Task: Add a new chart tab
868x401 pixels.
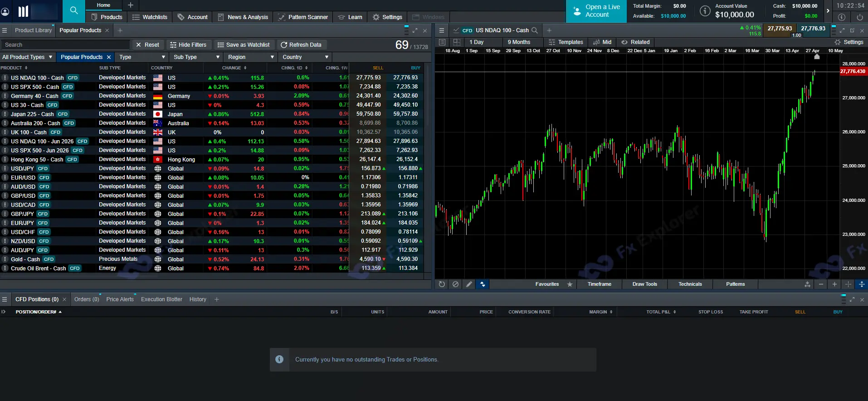Action: tap(549, 30)
